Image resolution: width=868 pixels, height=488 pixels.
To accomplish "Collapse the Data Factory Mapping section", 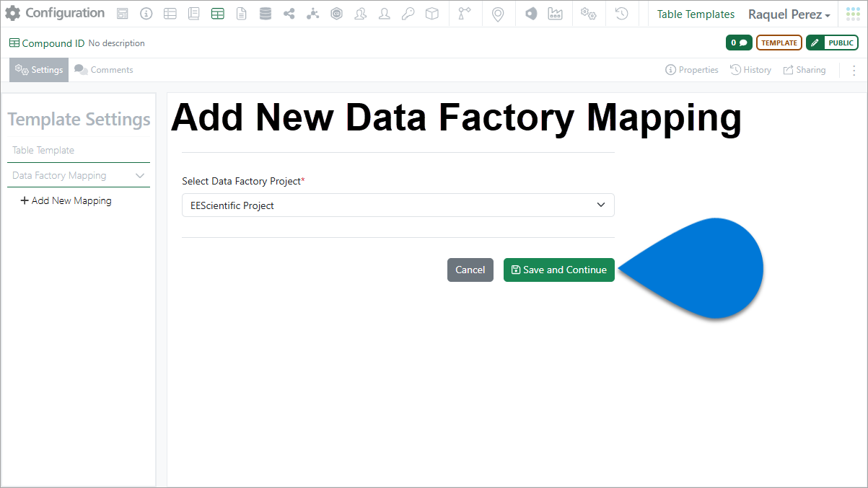I will click(140, 175).
